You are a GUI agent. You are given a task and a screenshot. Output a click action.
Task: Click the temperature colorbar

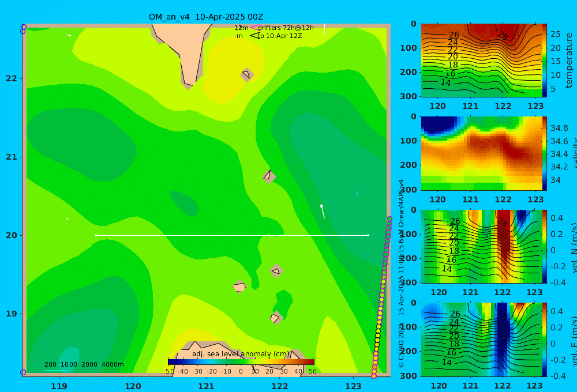(x=544, y=61)
